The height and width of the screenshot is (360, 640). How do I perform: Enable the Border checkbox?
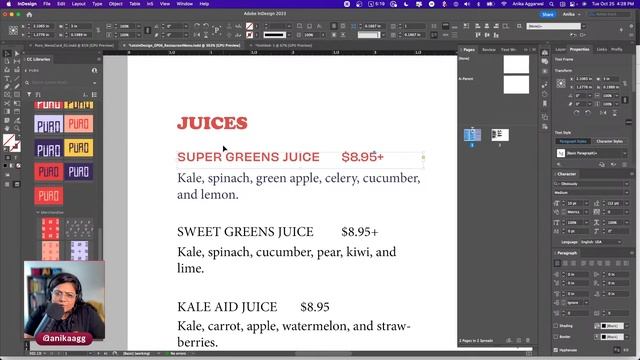tap(556, 337)
